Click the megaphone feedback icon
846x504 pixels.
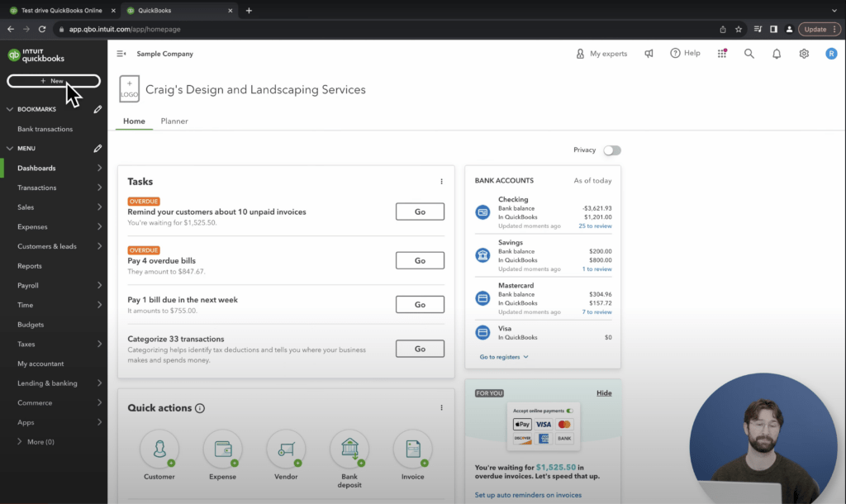[x=649, y=53]
